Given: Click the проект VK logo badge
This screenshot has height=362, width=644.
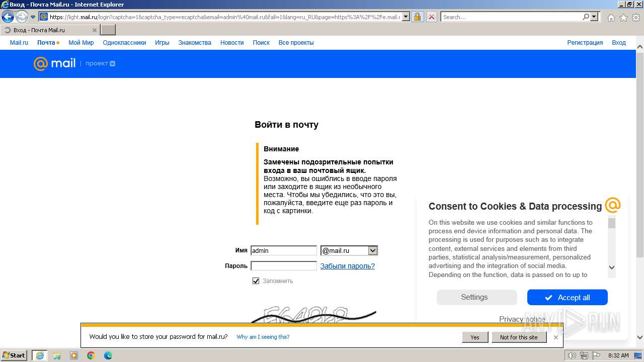Looking at the screenshot, I should (101, 63).
